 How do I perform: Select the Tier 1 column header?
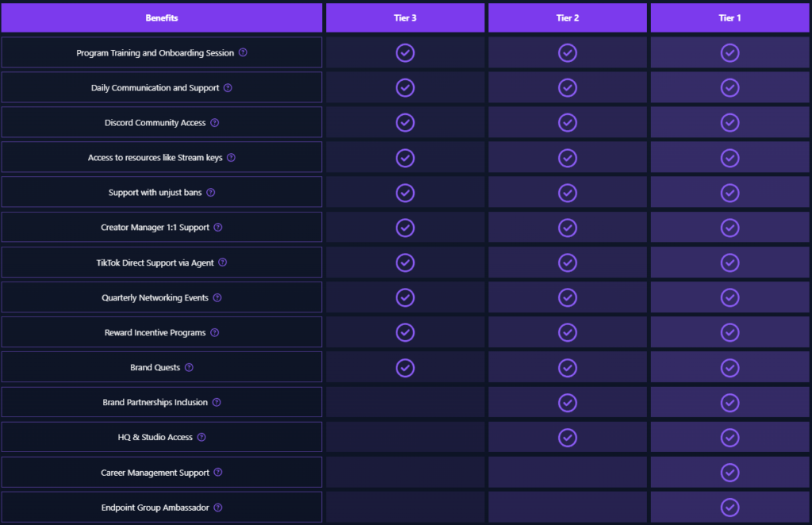pyautogui.click(x=730, y=18)
